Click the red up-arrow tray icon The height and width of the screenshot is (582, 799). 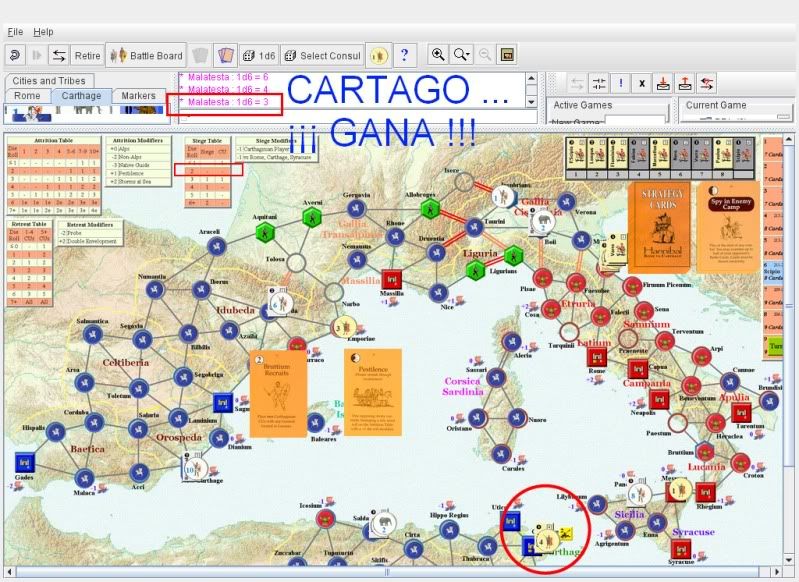[x=685, y=84]
